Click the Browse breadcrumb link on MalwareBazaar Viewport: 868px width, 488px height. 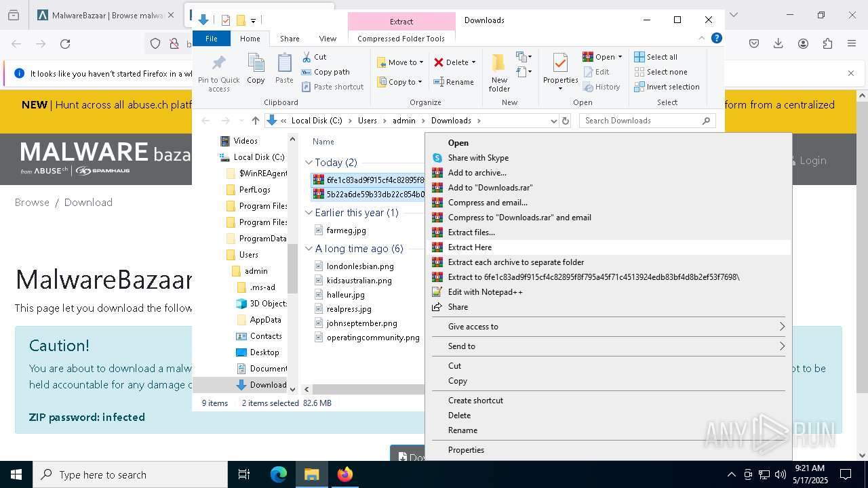click(32, 203)
